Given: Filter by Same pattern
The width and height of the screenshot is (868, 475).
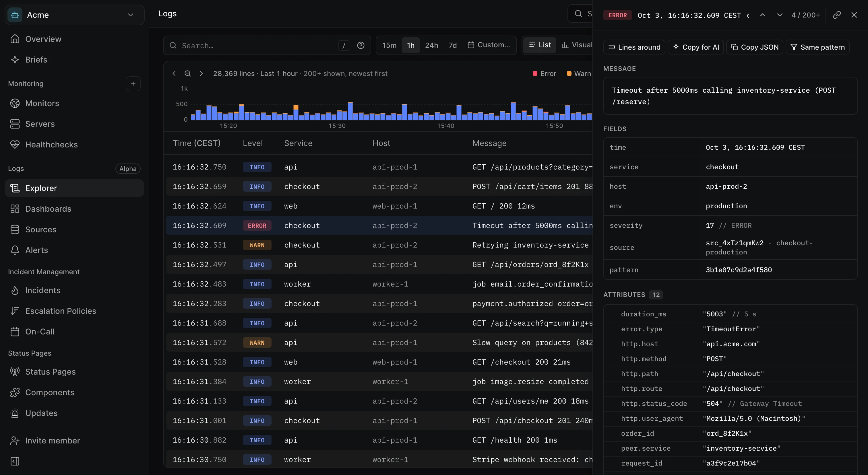Looking at the screenshot, I should point(817,47).
